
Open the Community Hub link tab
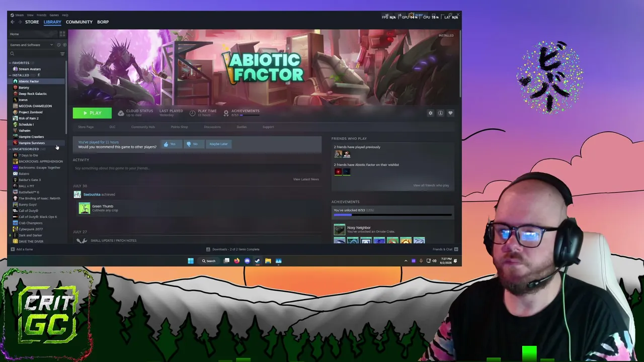click(143, 127)
